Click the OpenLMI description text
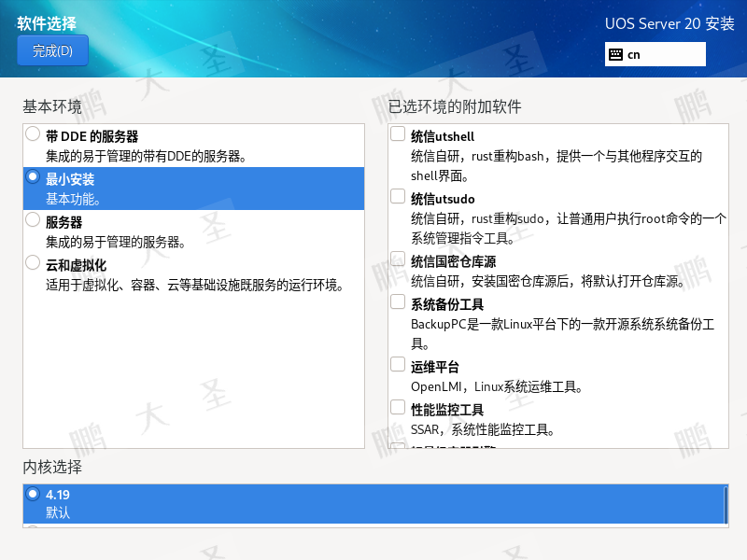Image resolution: width=747 pixels, height=560 pixels. [x=497, y=386]
